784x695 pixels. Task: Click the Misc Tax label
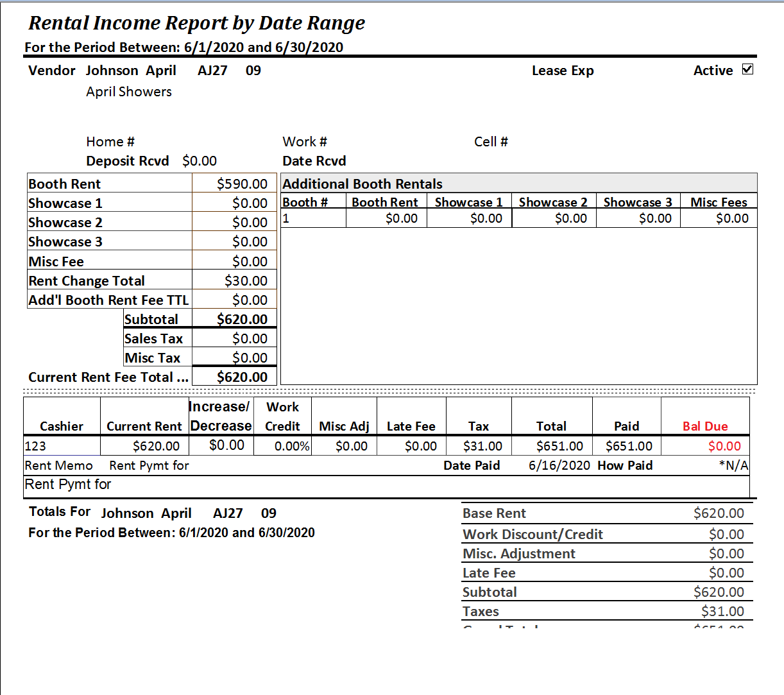pos(153,358)
